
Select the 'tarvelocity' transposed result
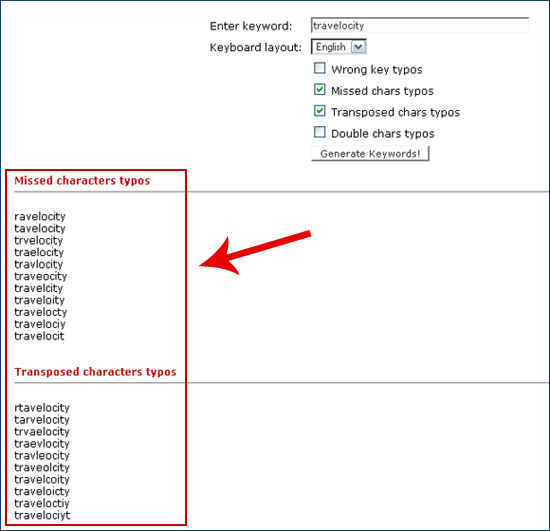[42, 419]
